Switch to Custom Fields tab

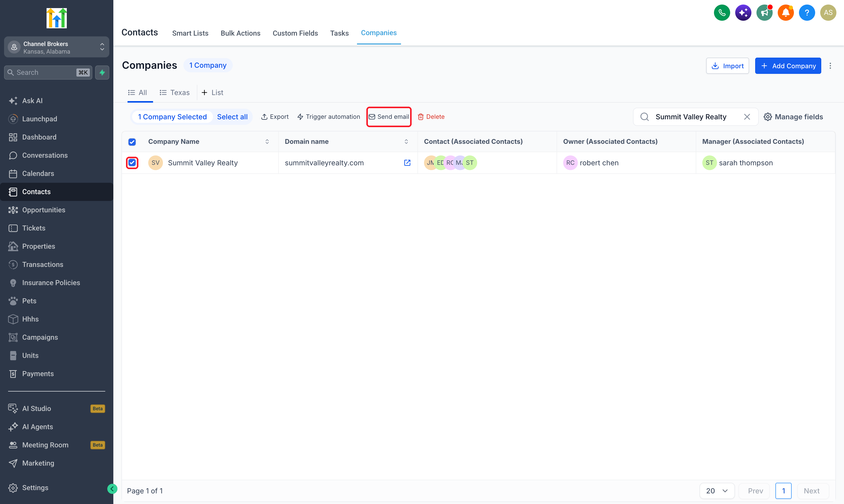tap(295, 33)
